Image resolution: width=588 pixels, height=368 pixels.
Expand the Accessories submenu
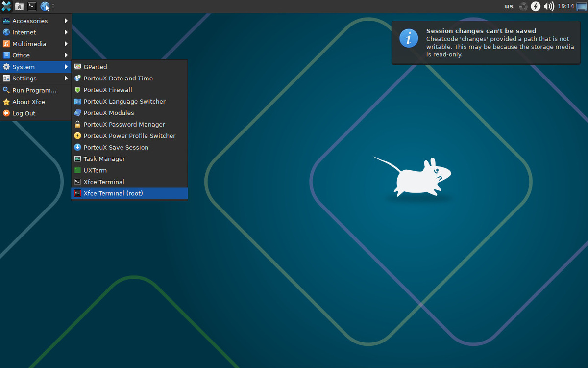pyautogui.click(x=36, y=21)
